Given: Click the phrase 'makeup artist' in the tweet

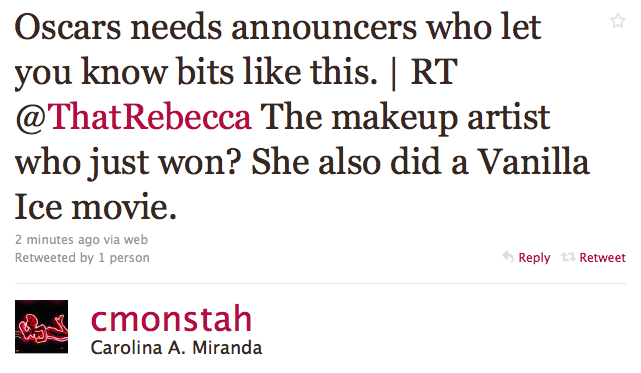Looking at the screenshot, I should click(x=441, y=119).
